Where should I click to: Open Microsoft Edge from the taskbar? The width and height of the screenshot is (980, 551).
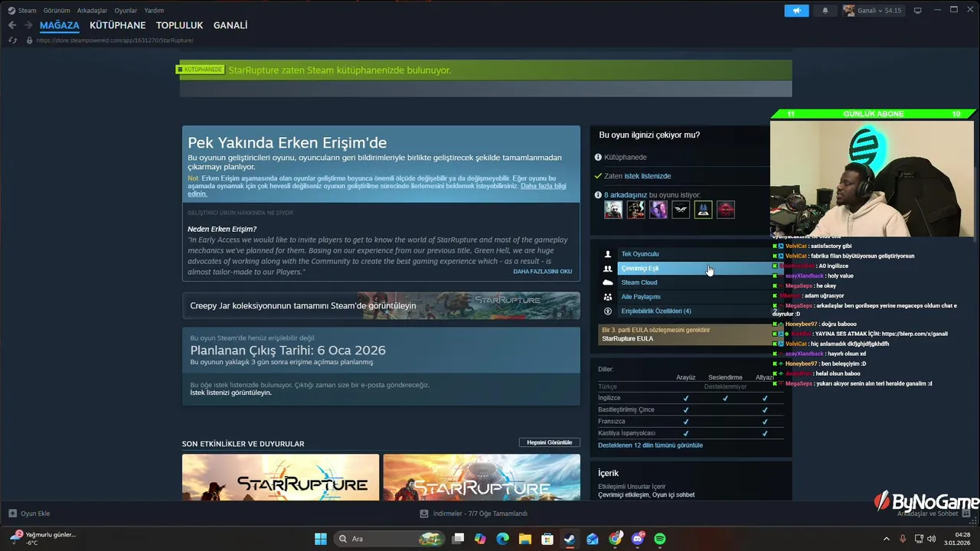pyautogui.click(x=502, y=539)
